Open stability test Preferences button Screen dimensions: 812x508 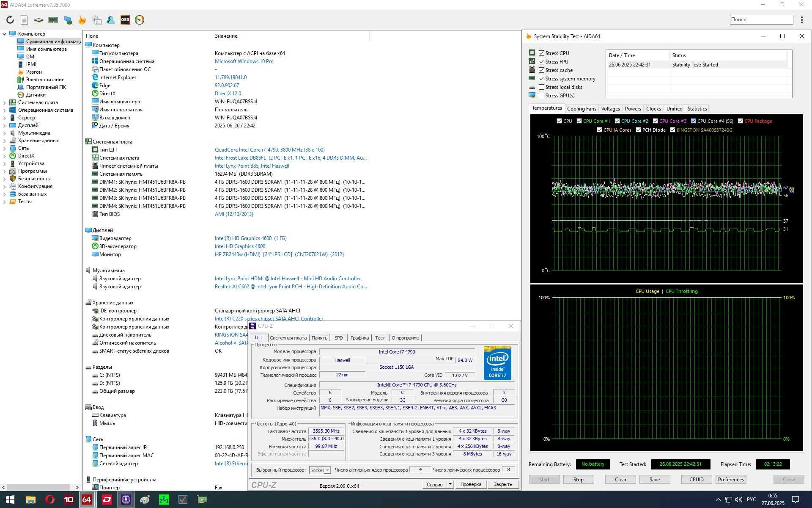[731, 480]
